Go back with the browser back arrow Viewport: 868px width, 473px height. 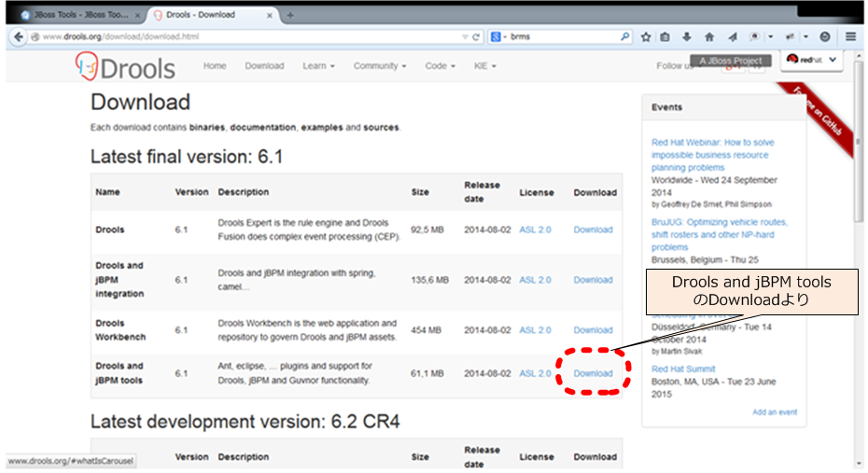coord(19,36)
